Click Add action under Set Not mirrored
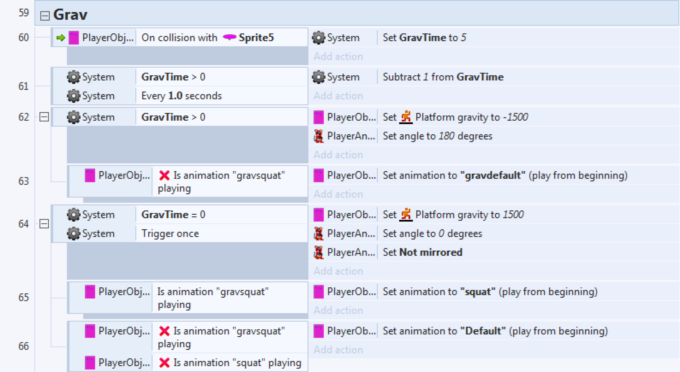Image resolution: width=680 pixels, height=372 pixels. [338, 271]
